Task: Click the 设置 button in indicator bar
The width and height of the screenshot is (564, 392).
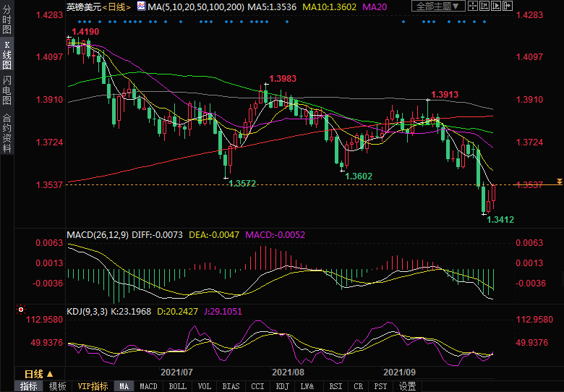Action: tap(408, 386)
